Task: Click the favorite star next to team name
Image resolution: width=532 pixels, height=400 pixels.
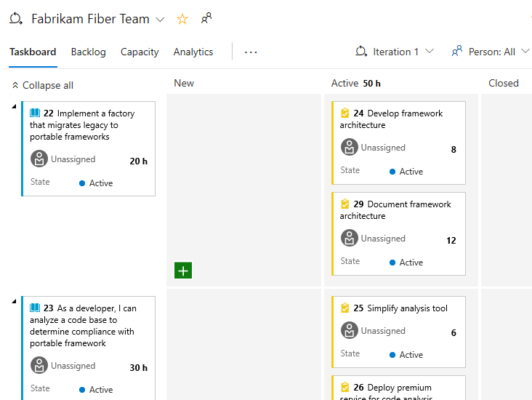Action: click(x=182, y=19)
